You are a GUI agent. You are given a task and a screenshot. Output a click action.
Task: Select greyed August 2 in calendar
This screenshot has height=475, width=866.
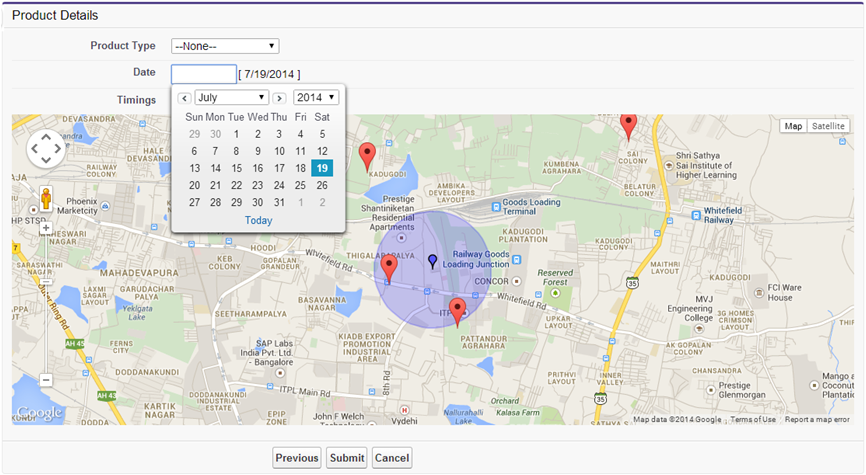tap(322, 203)
